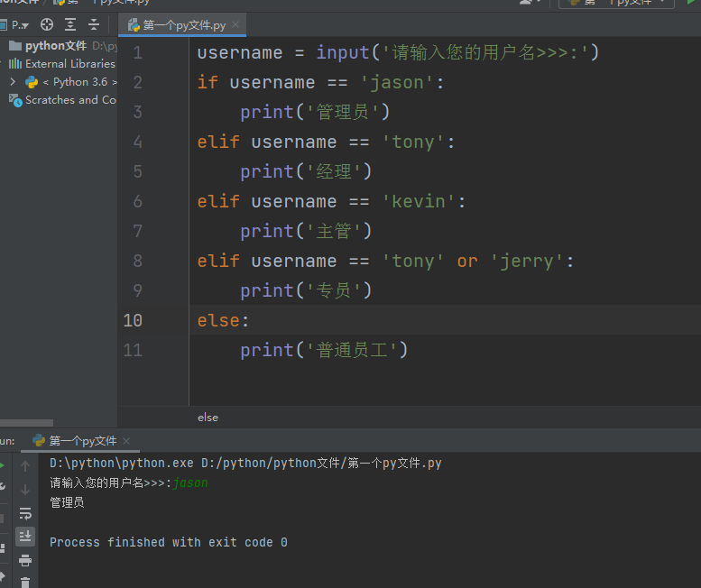Select External Libraries node

click(69, 64)
